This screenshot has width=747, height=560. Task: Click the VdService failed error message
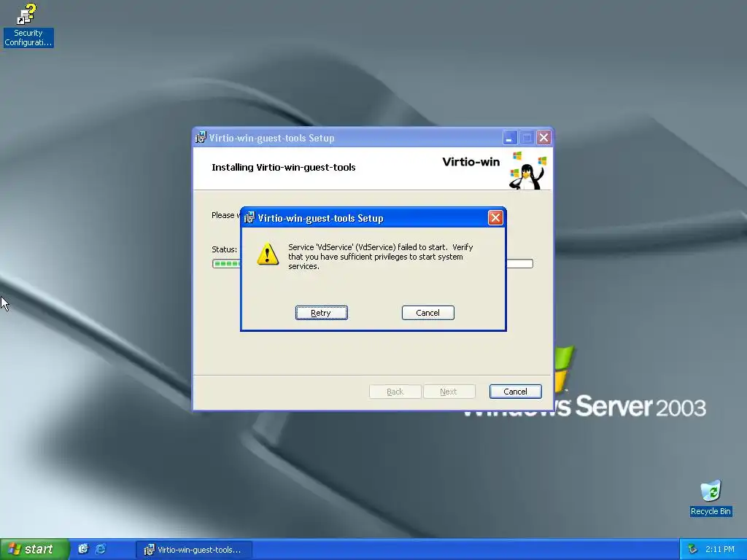[x=381, y=257]
